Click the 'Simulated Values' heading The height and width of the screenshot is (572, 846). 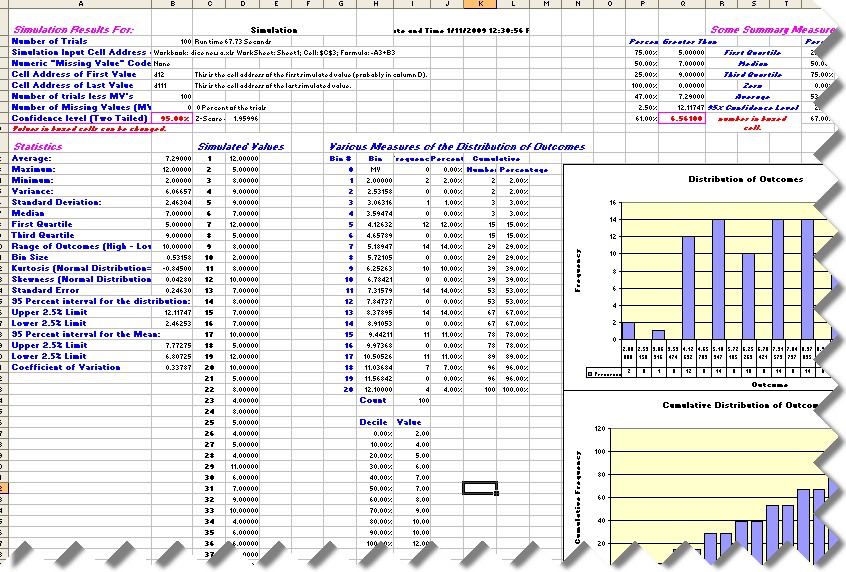pyautogui.click(x=241, y=147)
